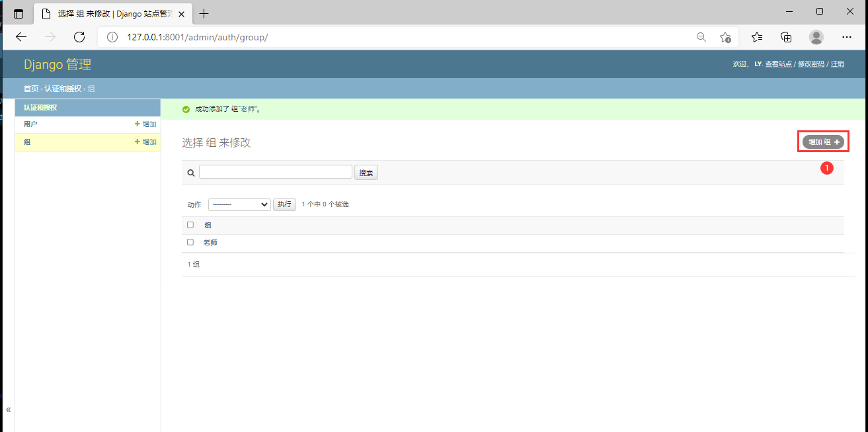Minimize the browser window
Screen dimensions: 868x432
(789, 11)
